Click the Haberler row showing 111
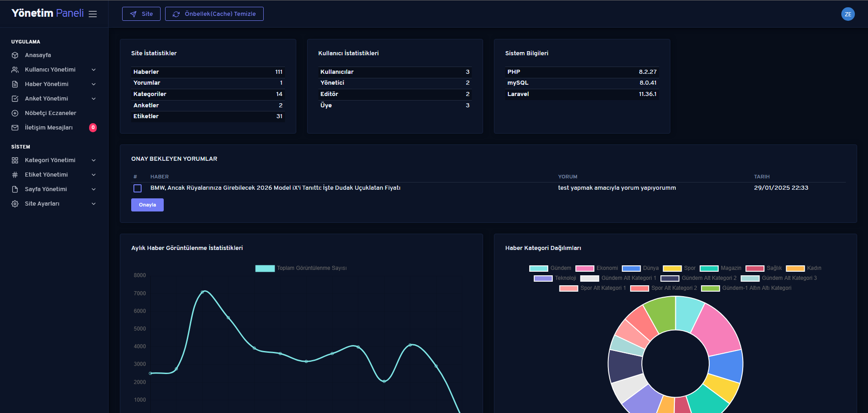The width and height of the screenshot is (868, 413). (208, 72)
